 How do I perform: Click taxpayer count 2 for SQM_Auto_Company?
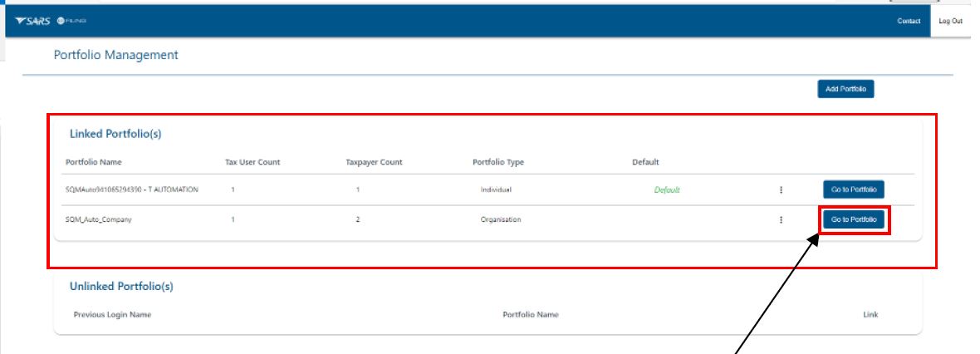pos(357,220)
